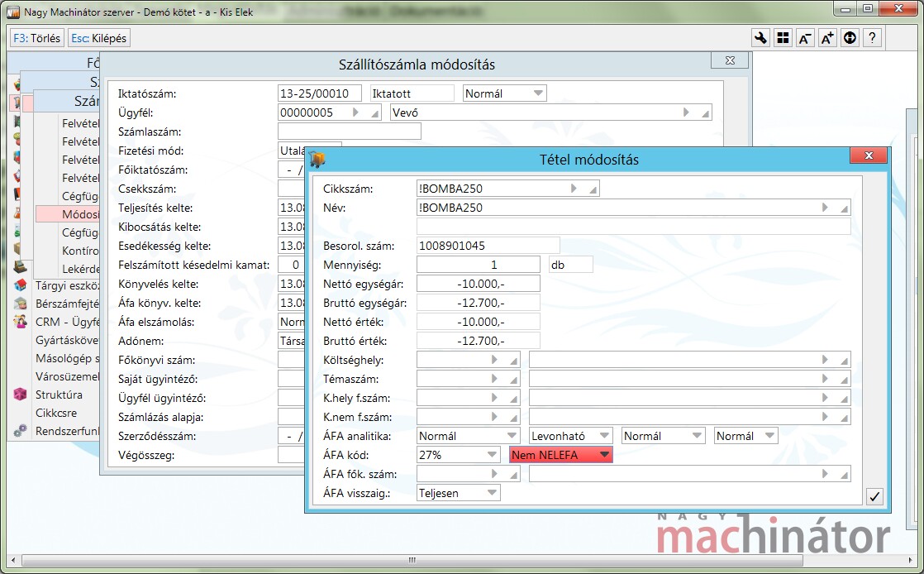Click the Költséghely code field corner triangle
This screenshot has height=574, width=924.
[514, 361]
